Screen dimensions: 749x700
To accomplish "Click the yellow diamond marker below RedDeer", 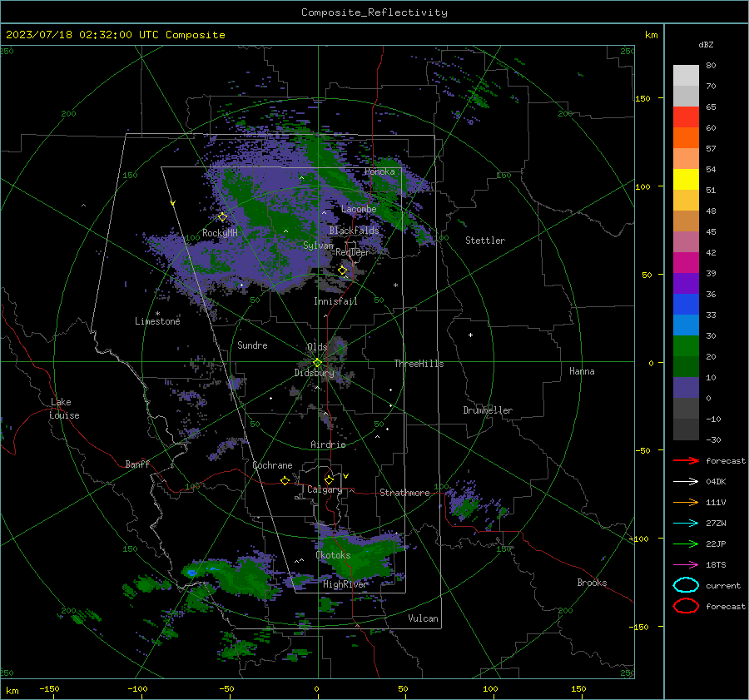I will pos(342,271).
